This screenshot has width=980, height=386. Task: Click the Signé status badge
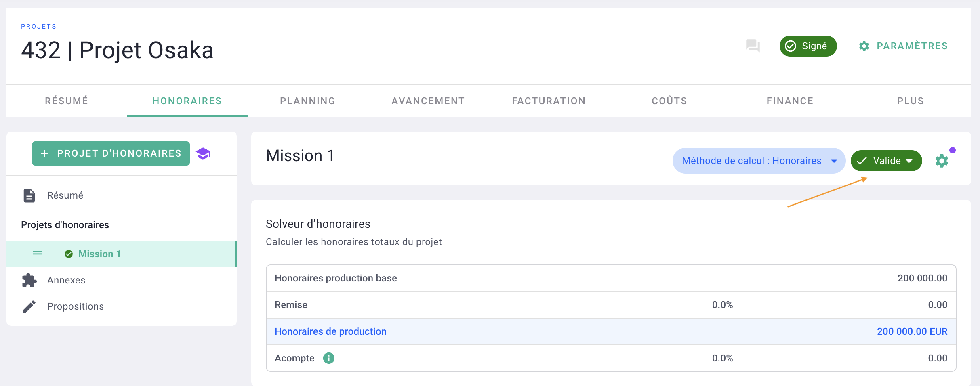pyautogui.click(x=808, y=46)
